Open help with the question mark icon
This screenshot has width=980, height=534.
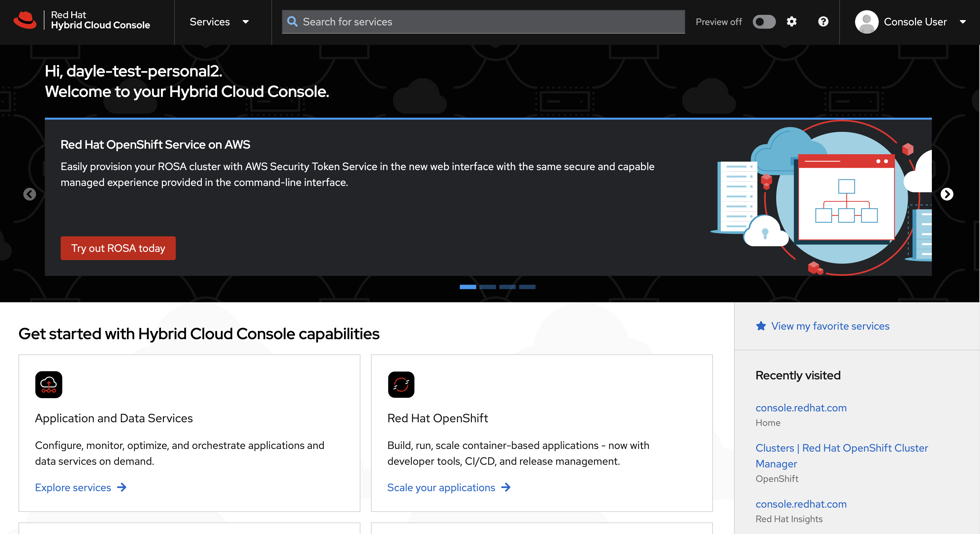point(823,22)
